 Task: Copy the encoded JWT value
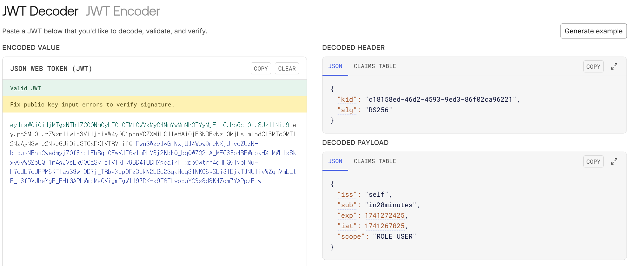(261, 68)
